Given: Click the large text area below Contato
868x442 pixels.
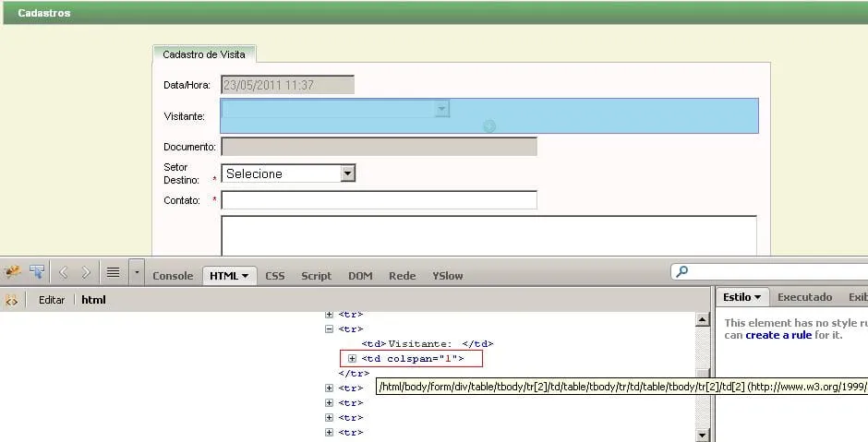Looking at the screenshot, I should [x=488, y=235].
